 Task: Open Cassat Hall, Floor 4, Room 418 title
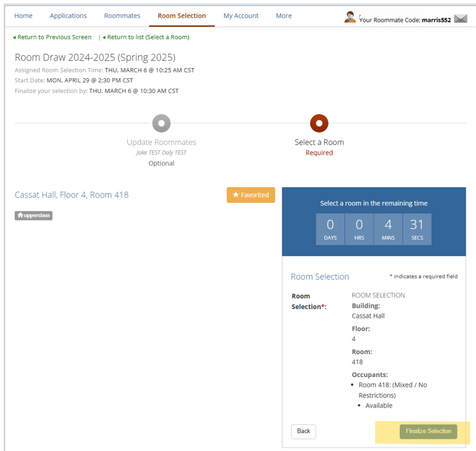pos(72,195)
